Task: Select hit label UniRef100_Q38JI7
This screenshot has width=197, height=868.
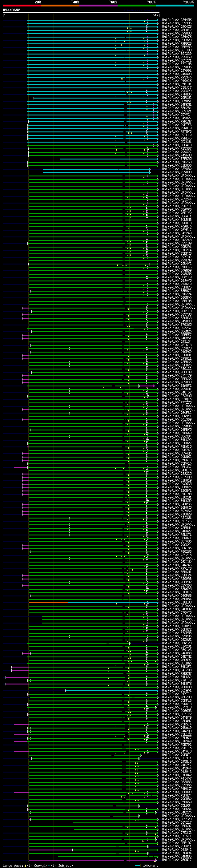Action: click(x=177, y=88)
